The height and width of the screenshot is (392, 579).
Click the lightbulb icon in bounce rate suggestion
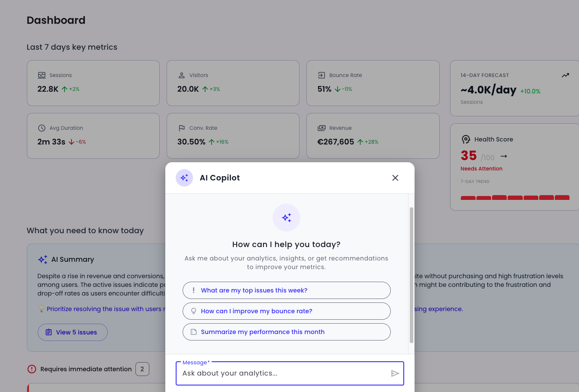coord(193,311)
